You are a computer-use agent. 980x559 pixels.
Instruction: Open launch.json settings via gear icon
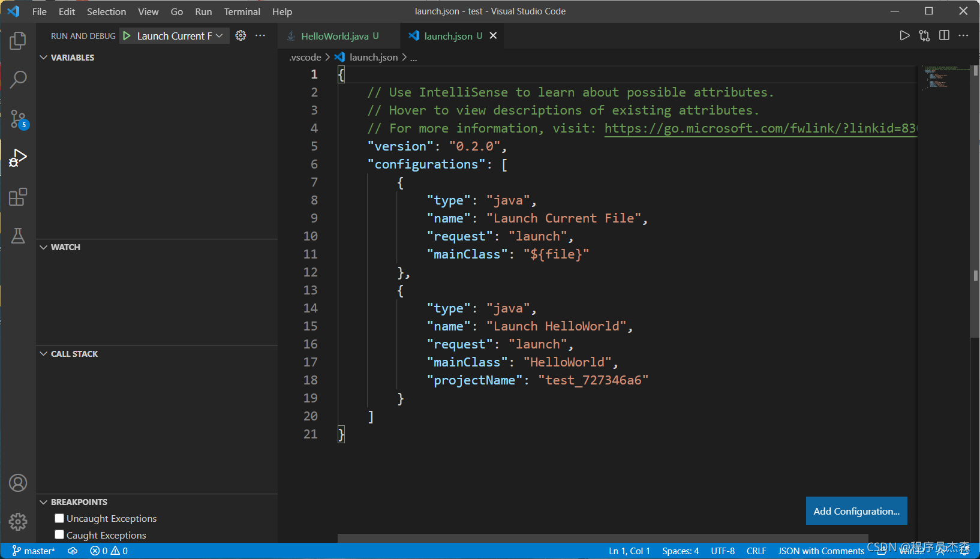[241, 35]
